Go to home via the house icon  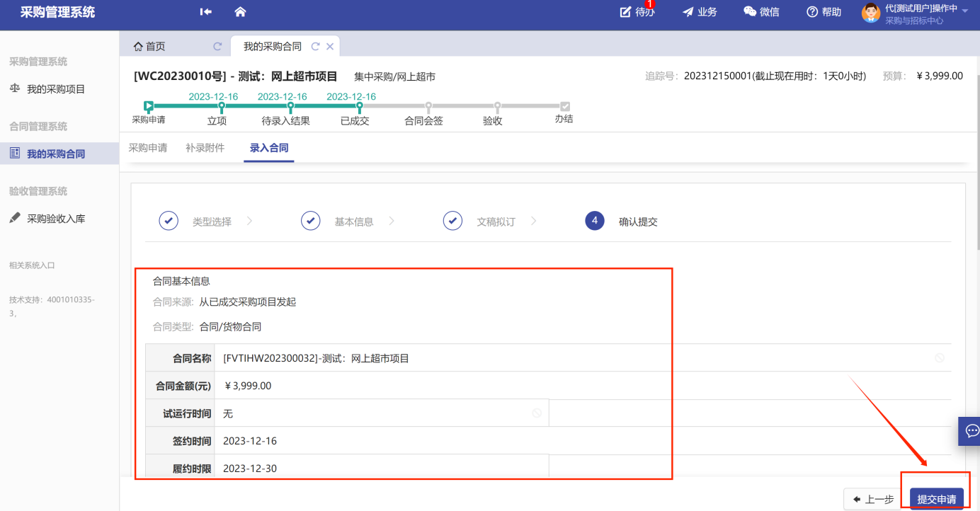240,12
